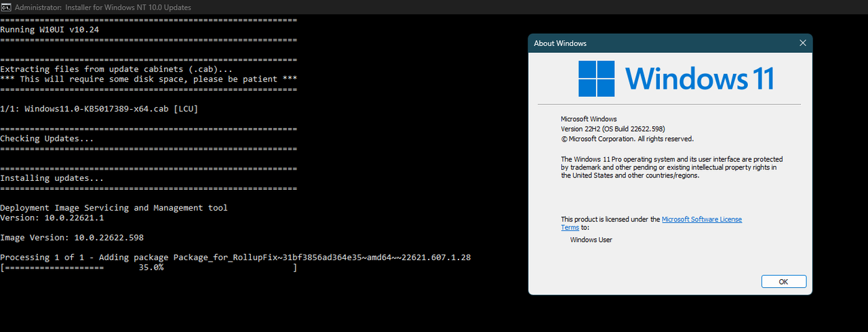Click OK in About Windows dialog
The image size is (868, 332).
(783, 281)
